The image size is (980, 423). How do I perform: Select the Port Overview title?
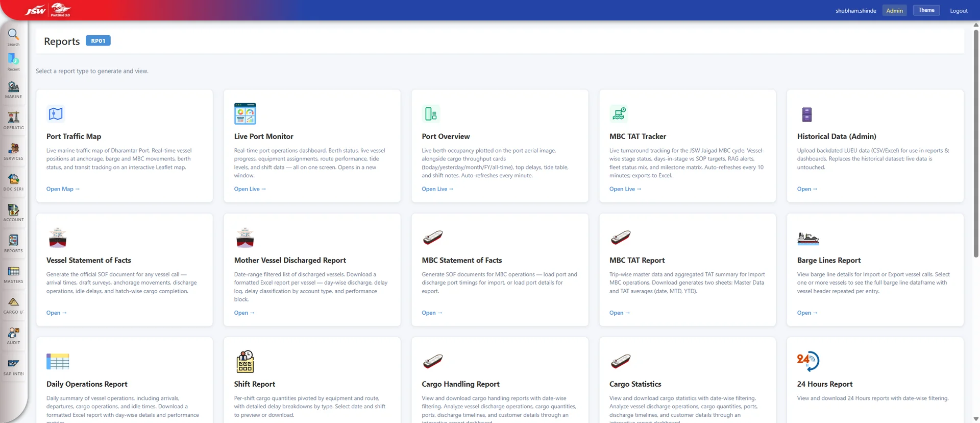tap(446, 136)
